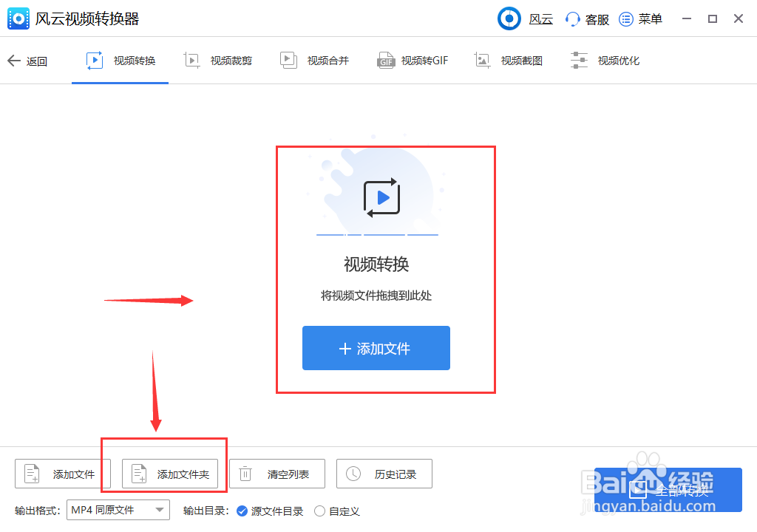Click the 视频优化 sliders icon

coord(579,61)
